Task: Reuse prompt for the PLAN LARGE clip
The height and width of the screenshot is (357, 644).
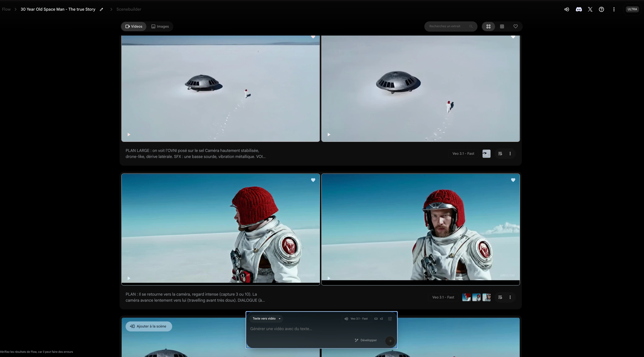Action: point(500,154)
